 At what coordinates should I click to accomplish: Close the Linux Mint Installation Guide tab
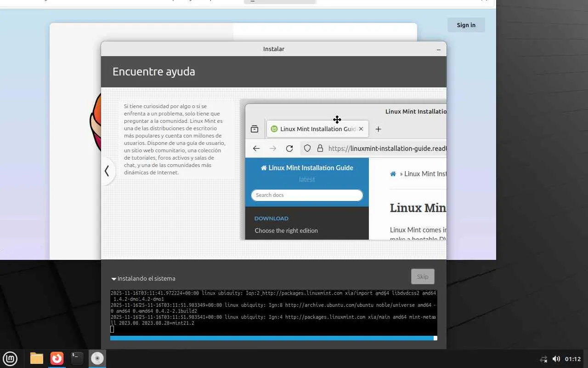point(361,129)
